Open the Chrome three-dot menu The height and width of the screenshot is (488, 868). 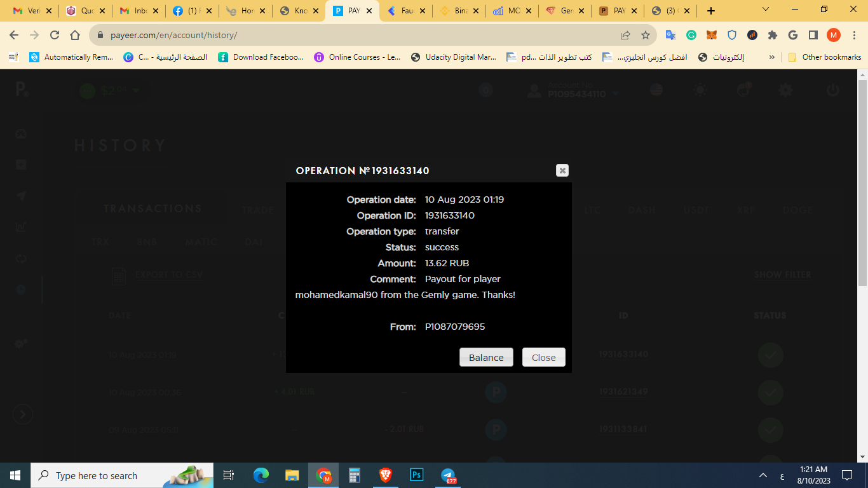coord(854,35)
